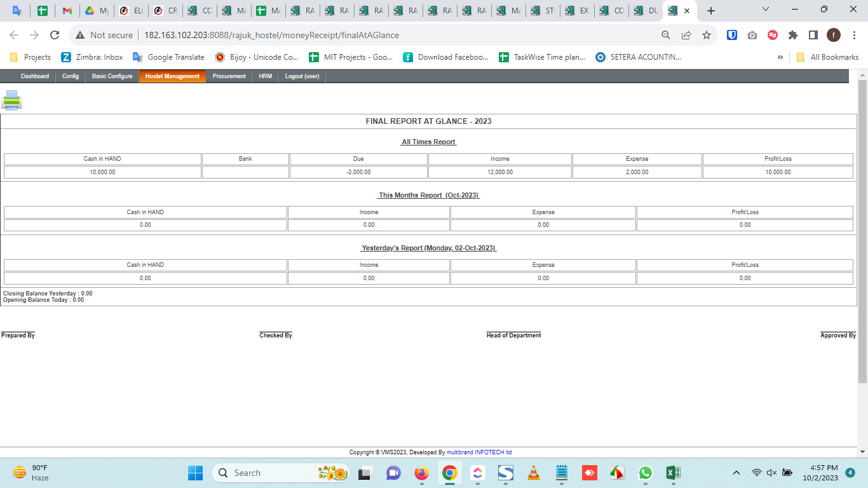Click the Logout (user) button
Viewport: 868px width, 488px height.
click(302, 76)
